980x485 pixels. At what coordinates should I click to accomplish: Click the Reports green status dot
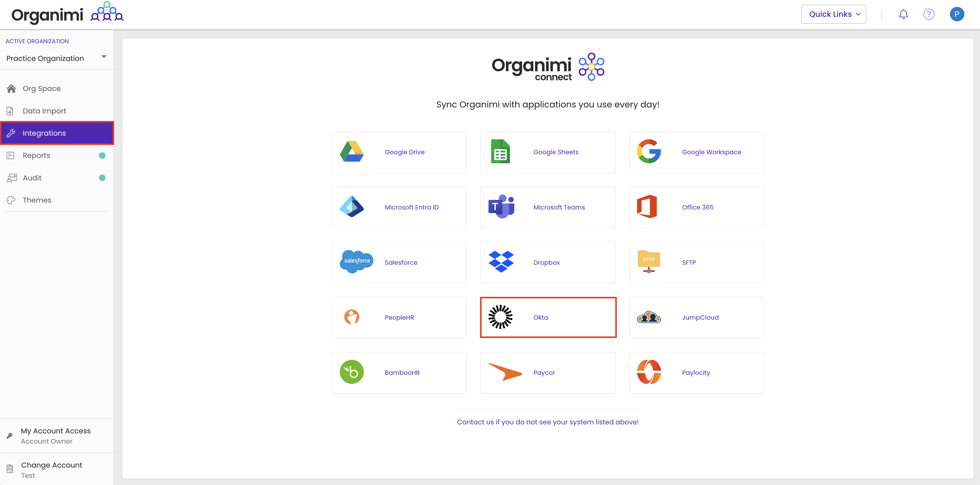tap(102, 155)
